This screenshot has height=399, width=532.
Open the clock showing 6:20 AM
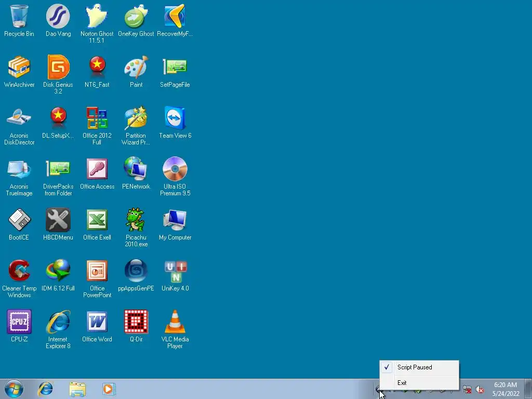click(x=506, y=389)
